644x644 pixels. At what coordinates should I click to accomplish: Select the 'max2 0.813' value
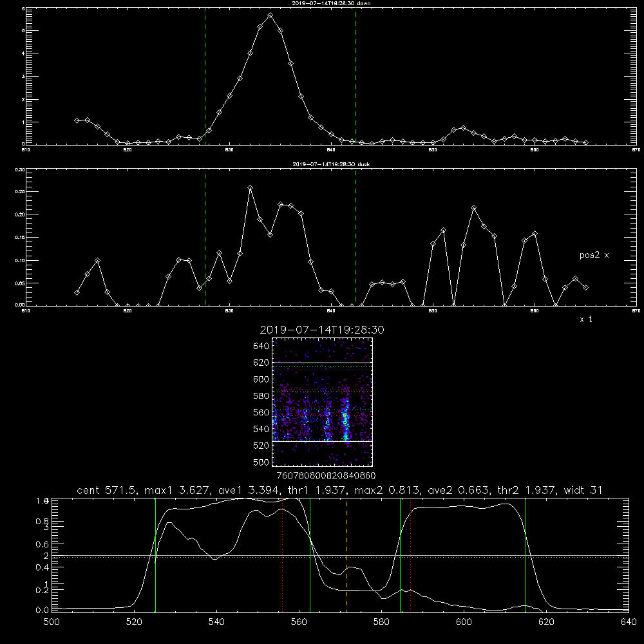click(x=388, y=490)
